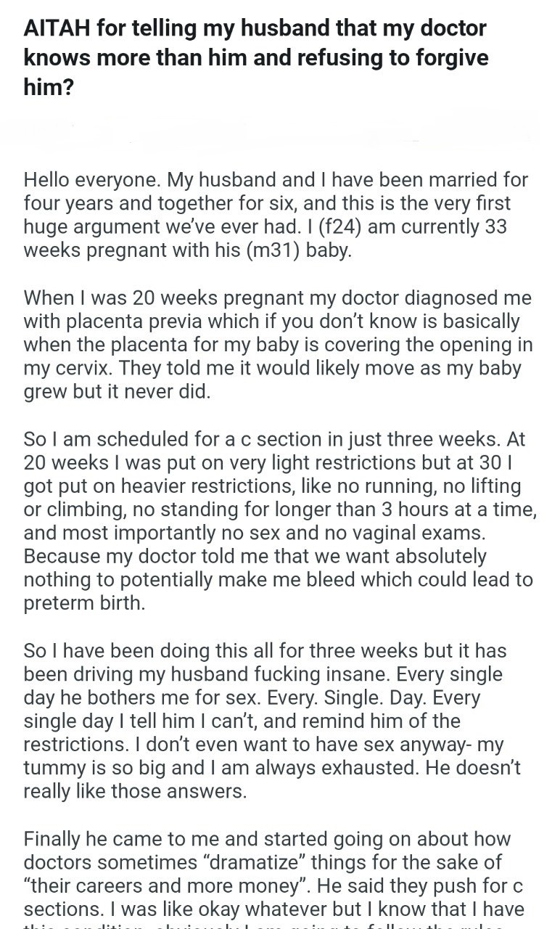Click the 'Hello everyone' opening paragraph
The image size is (560, 929).
(x=276, y=215)
